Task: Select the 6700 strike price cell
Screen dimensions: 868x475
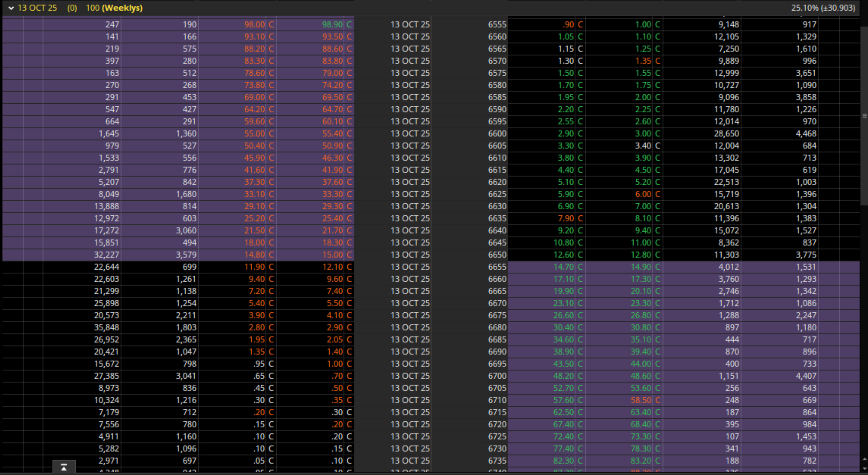Action: click(x=497, y=376)
